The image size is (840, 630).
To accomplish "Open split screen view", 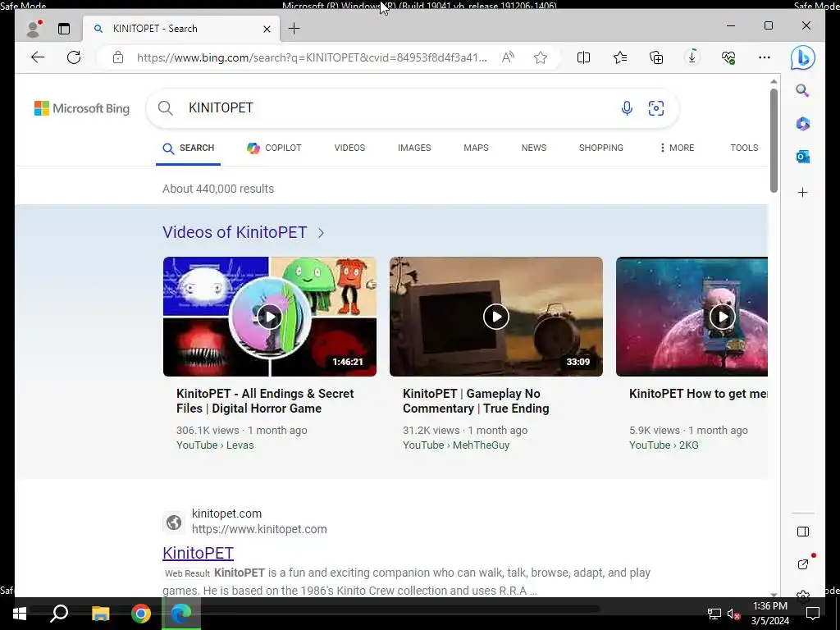I will [583, 57].
